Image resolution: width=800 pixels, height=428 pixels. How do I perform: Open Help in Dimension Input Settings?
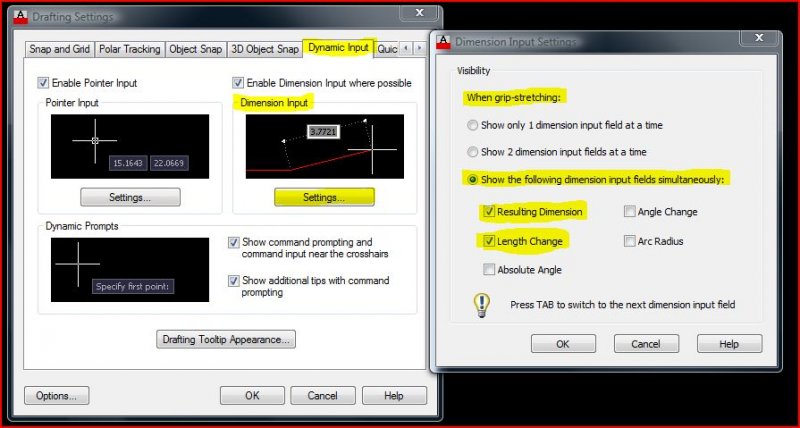tap(729, 344)
